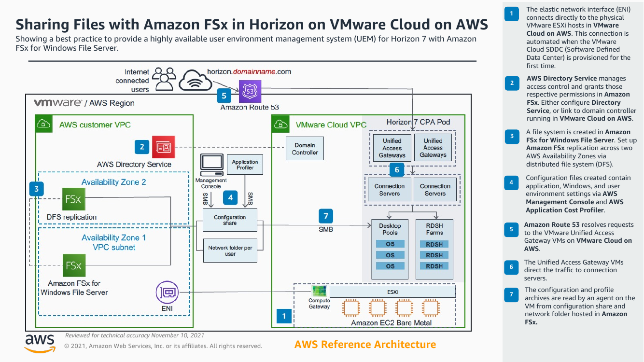Click the Route 53 resolves requests paragraph
Screen dimensions: 644x362
click(578, 237)
